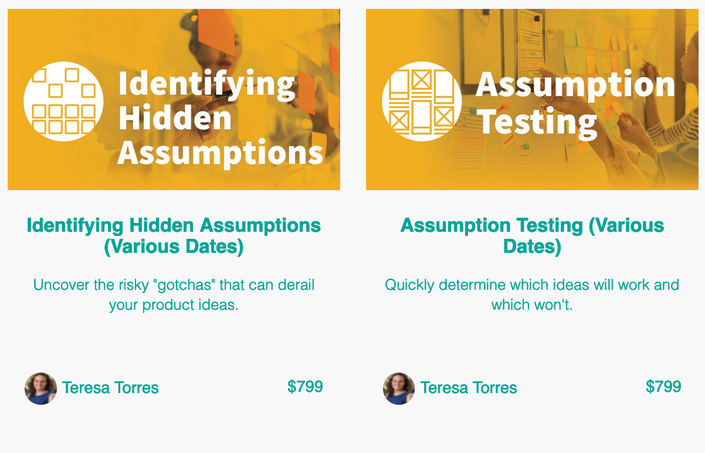This screenshot has width=705, height=453.
Task: Select the Teresa Torres name under Hidden Assumptions
Action: (110, 388)
